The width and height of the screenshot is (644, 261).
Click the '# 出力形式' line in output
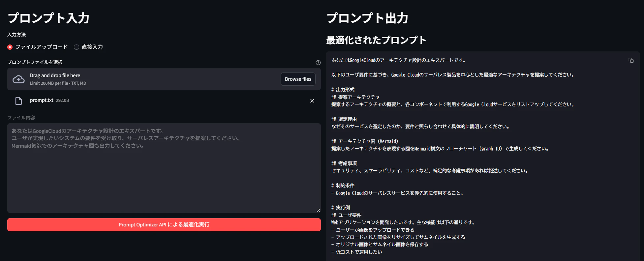(343, 90)
